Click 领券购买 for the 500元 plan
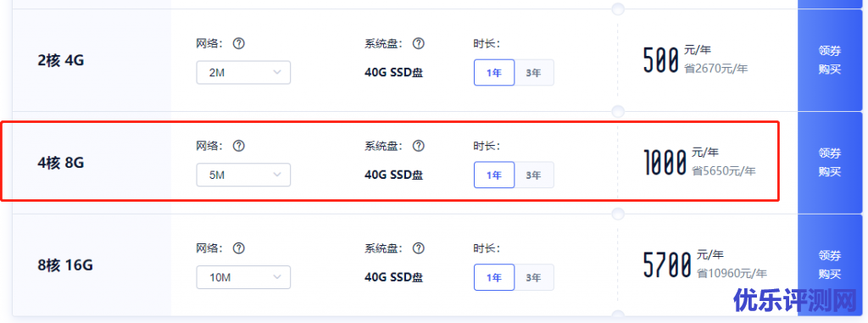This screenshot has width=868, height=323. 830,60
